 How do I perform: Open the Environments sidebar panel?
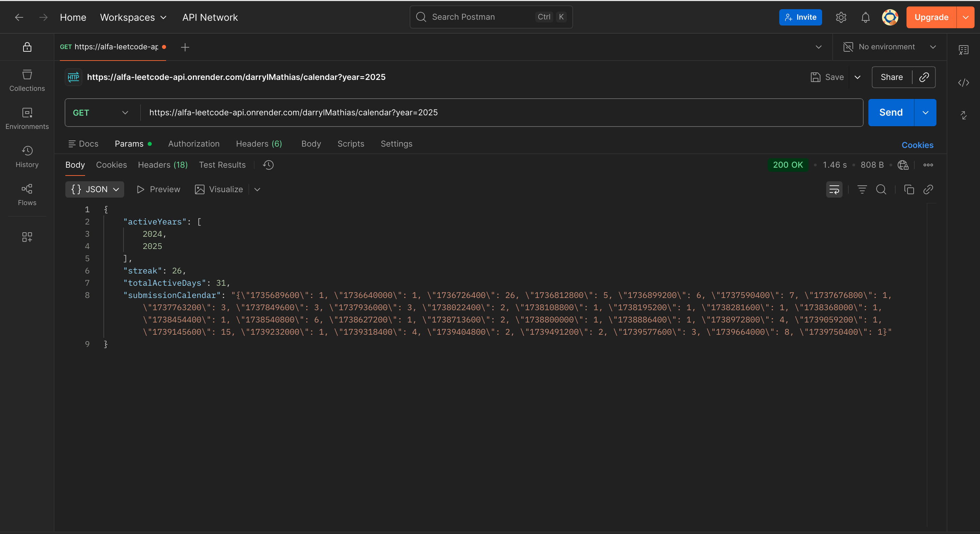tap(27, 118)
